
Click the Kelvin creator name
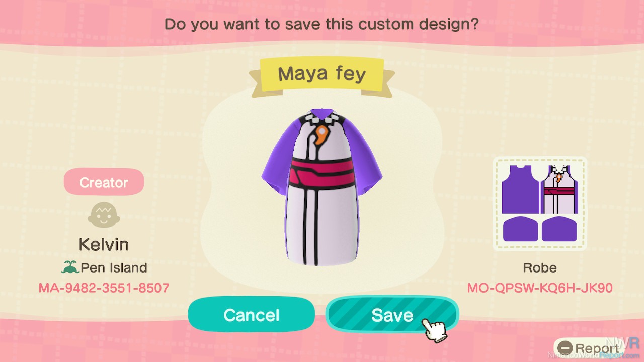click(104, 245)
